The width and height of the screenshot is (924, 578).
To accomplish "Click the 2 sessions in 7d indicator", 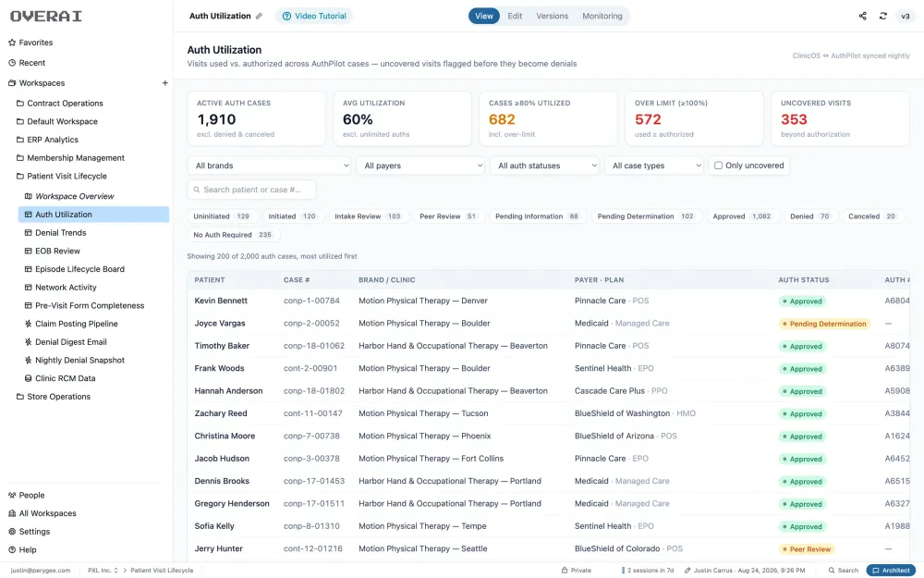I will coord(648,571).
